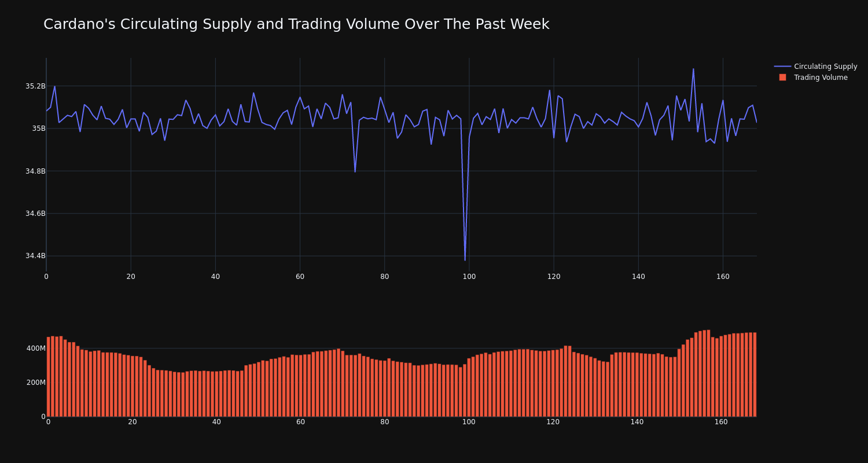Click the tallest volume bar near x=157
This screenshot has width=868, height=463.
point(708,373)
